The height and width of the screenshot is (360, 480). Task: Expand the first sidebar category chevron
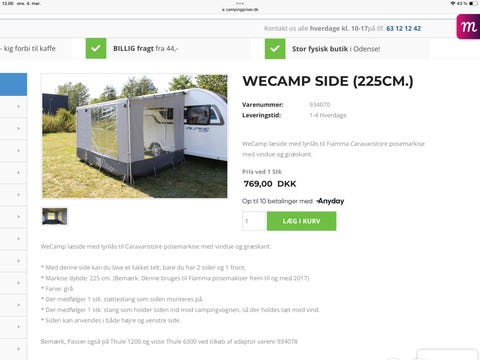click(19, 107)
